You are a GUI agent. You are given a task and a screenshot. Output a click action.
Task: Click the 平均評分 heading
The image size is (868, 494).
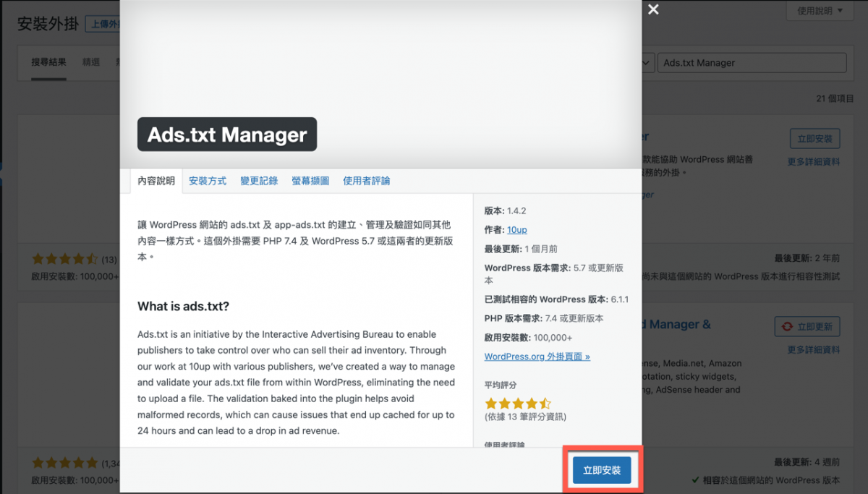tap(501, 386)
